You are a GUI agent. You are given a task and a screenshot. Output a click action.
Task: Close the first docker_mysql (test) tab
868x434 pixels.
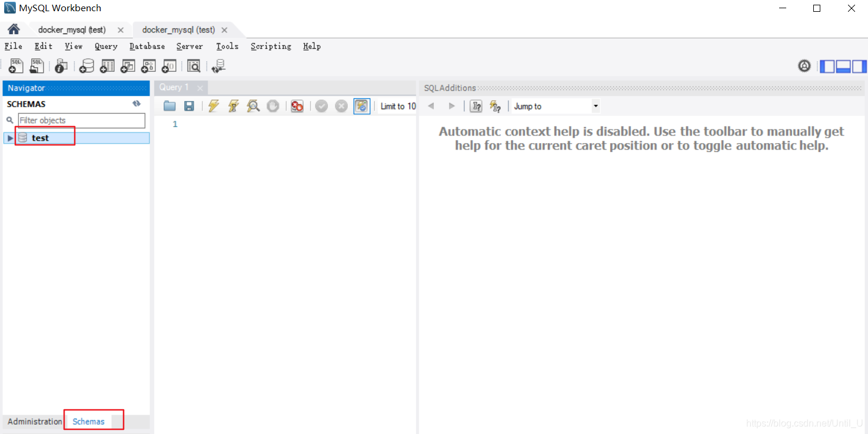point(121,30)
